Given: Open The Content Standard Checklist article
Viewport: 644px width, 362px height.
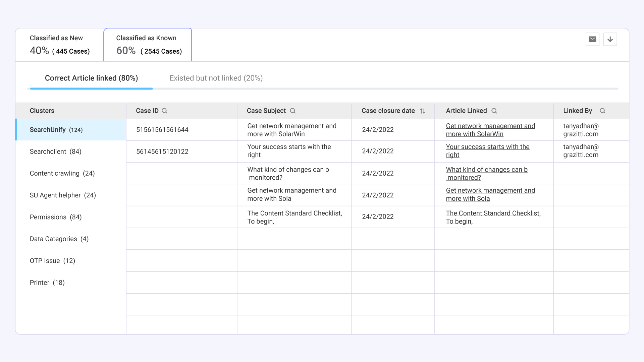Looking at the screenshot, I should pyautogui.click(x=494, y=217).
